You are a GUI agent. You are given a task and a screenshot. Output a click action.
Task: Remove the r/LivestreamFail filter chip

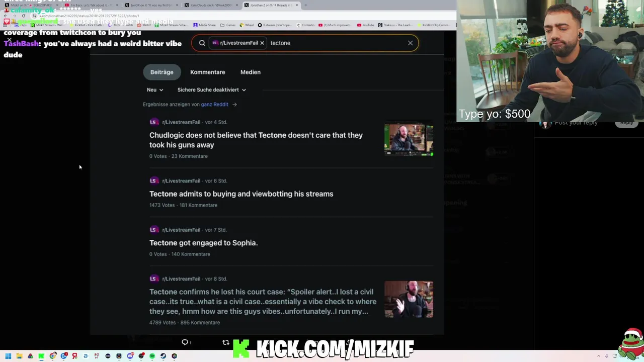point(262,43)
